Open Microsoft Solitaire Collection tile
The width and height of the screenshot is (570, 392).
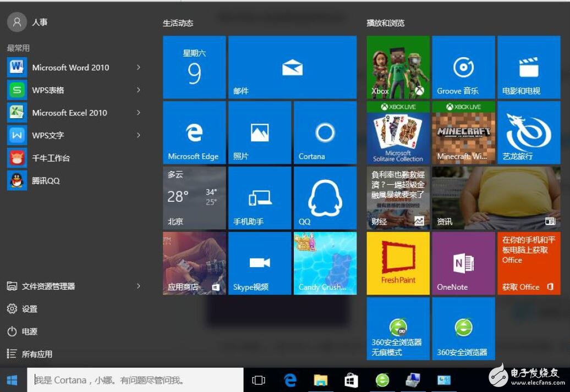[x=398, y=132]
